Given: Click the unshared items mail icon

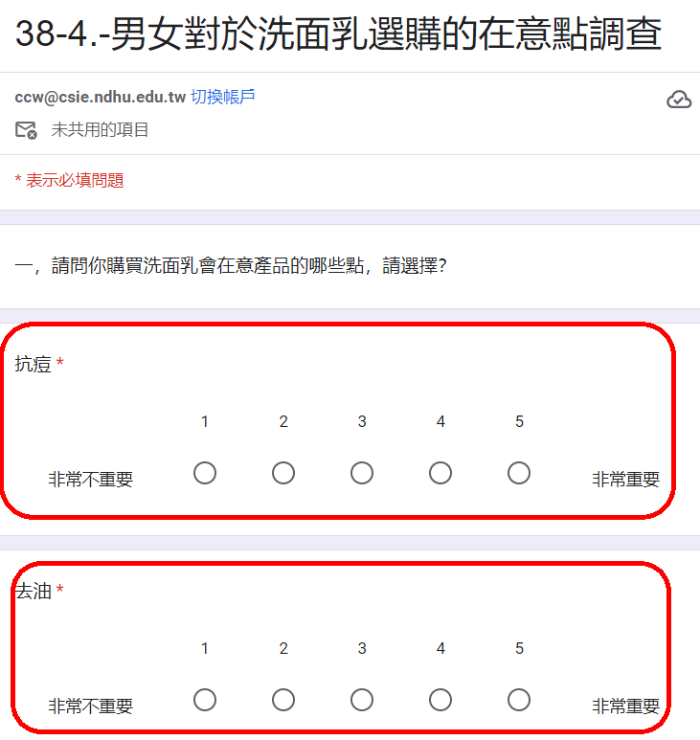Looking at the screenshot, I should (x=26, y=130).
